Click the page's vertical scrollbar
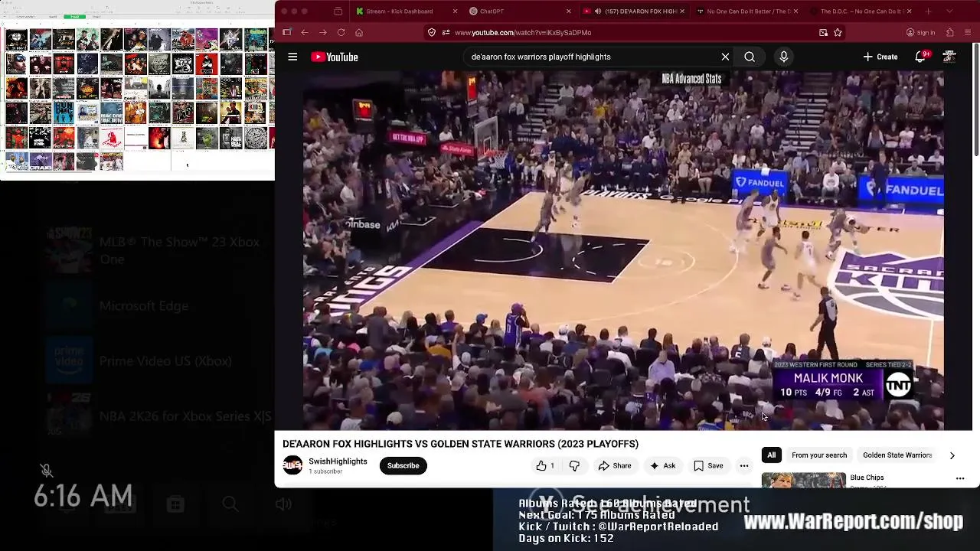This screenshot has width=980, height=551. (976, 99)
